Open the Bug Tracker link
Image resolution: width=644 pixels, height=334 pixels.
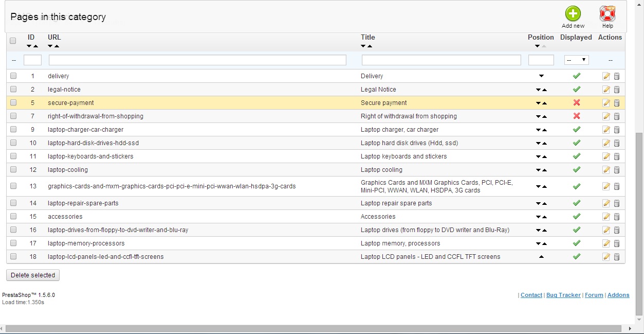(x=563, y=295)
